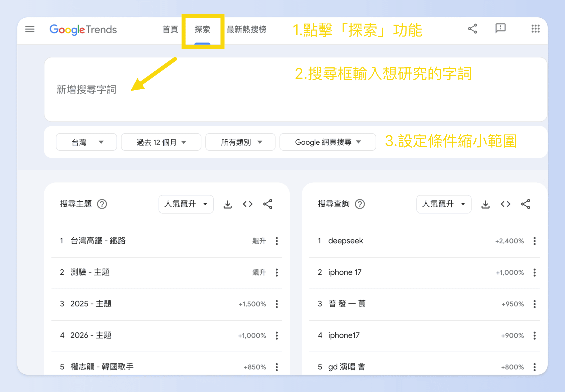Screen dimensions: 565x392
Task: Open the 台灣 region dropdown
Action: click(86, 142)
